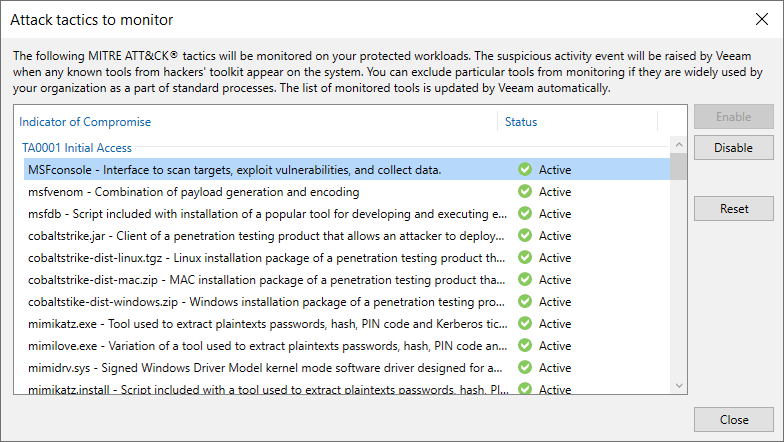Click the green check icon for msfvenom
The height and width of the screenshot is (442, 784).
coord(525,192)
